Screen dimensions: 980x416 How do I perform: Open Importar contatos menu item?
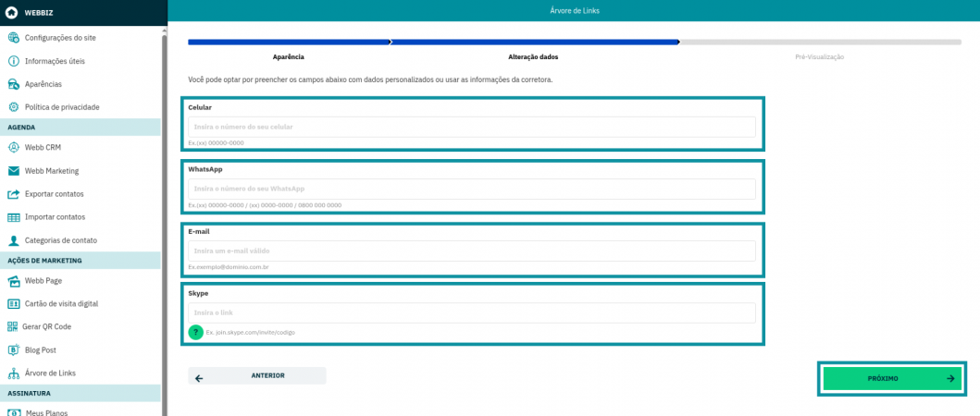point(55,217)
